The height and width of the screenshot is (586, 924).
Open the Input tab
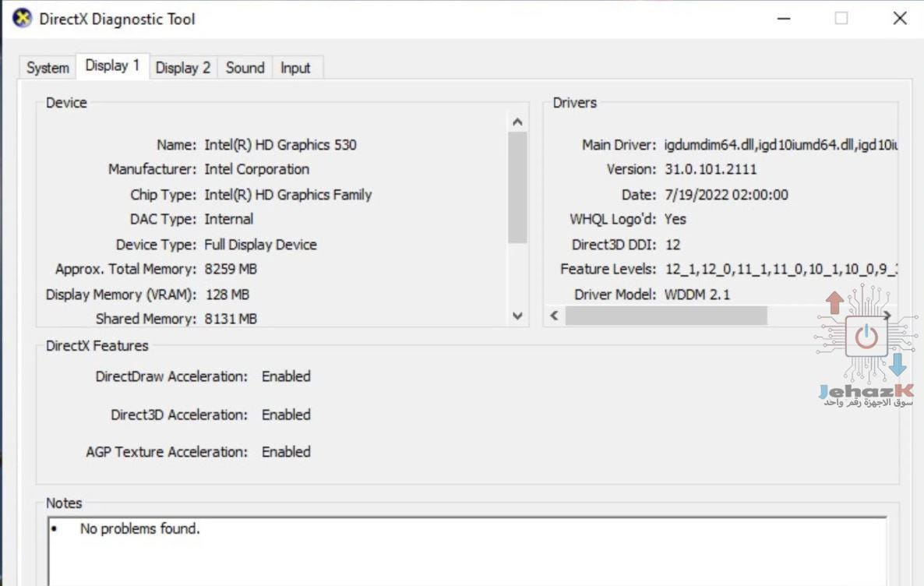(x=295, y=68)
